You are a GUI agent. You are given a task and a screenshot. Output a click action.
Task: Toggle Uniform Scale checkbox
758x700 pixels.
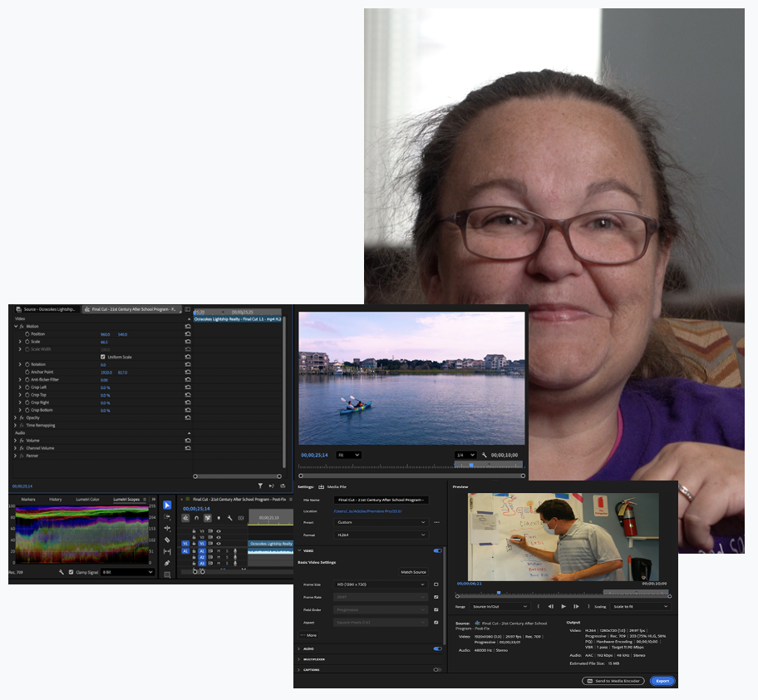[102, 357]
